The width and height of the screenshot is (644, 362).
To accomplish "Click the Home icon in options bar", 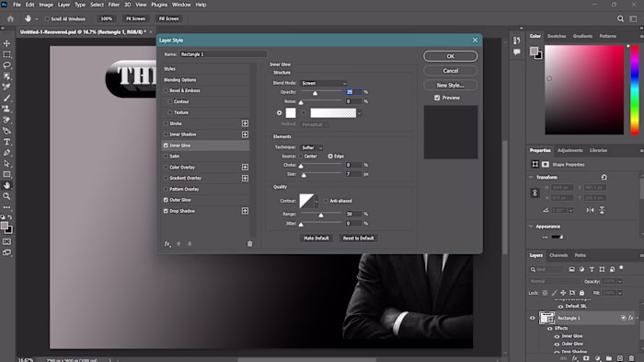I will (11, 18).
